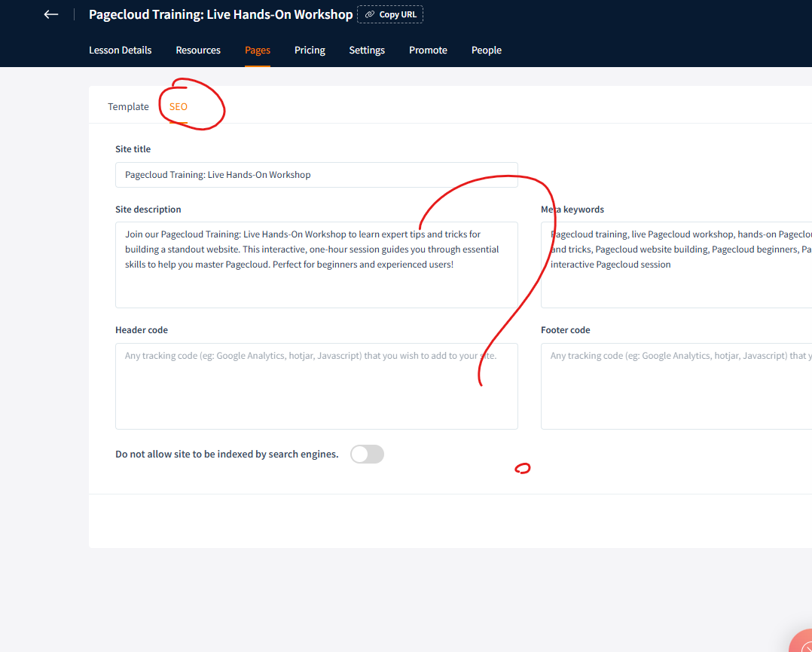Click the 'Site description' label

click(148, 210)
